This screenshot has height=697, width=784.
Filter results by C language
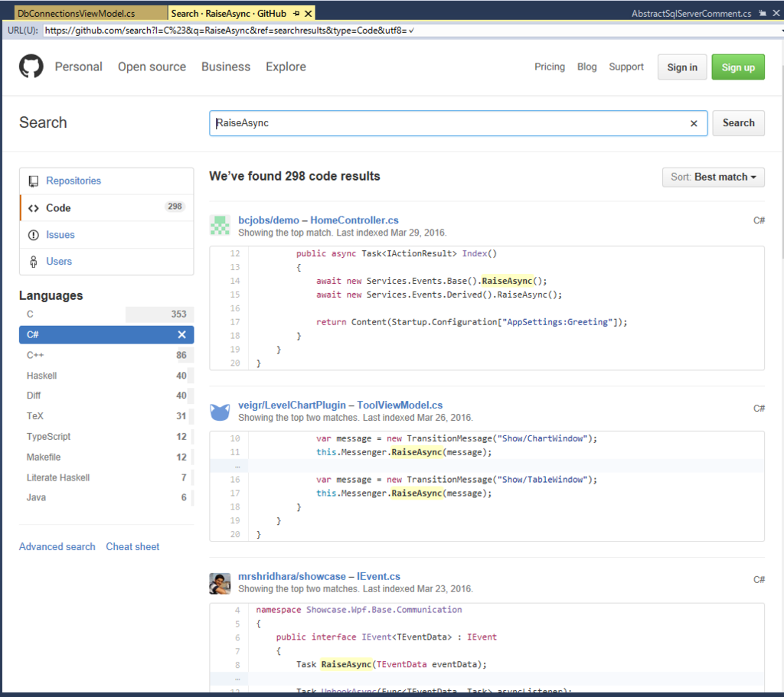106,314
